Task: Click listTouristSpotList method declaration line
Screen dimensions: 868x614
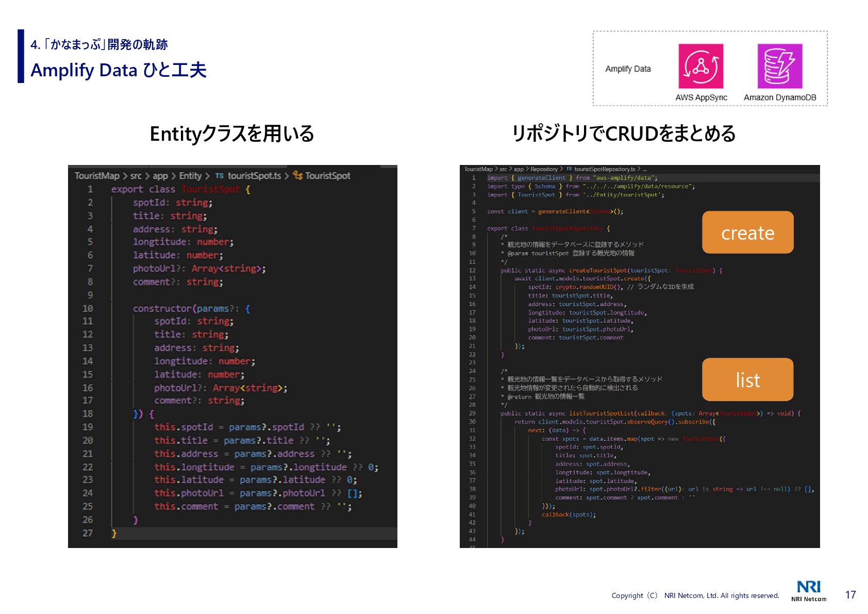Action: (x=650, y=413)
